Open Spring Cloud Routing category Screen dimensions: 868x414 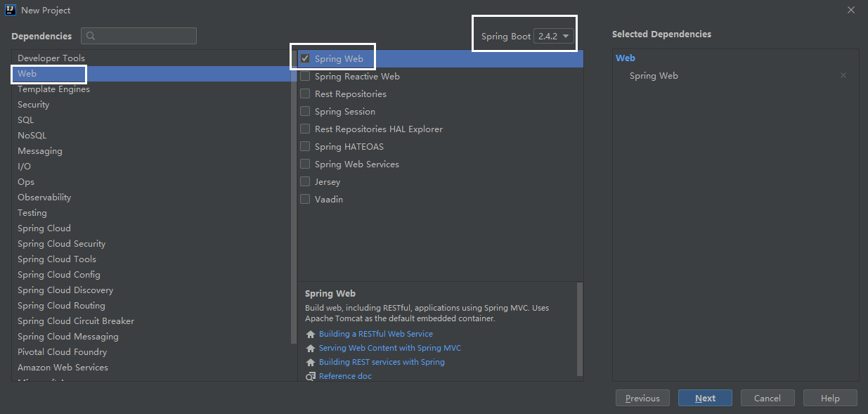pos(151,306)
